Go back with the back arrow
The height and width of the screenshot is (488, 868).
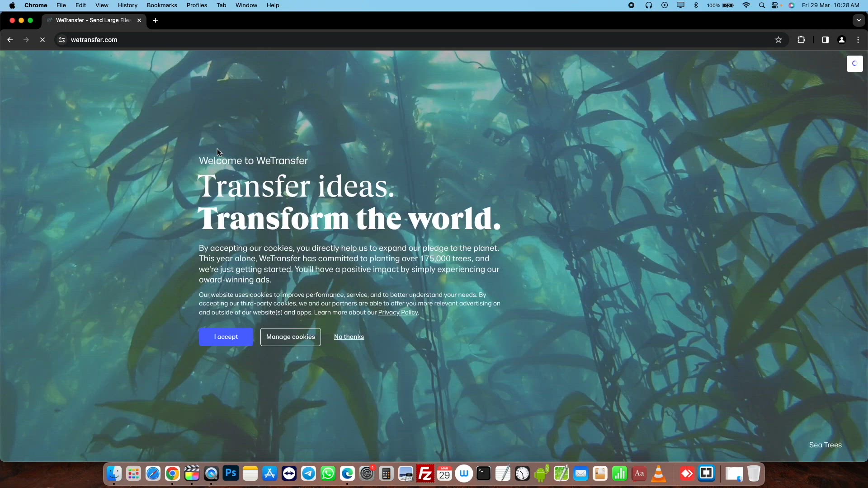pos(10,40)
